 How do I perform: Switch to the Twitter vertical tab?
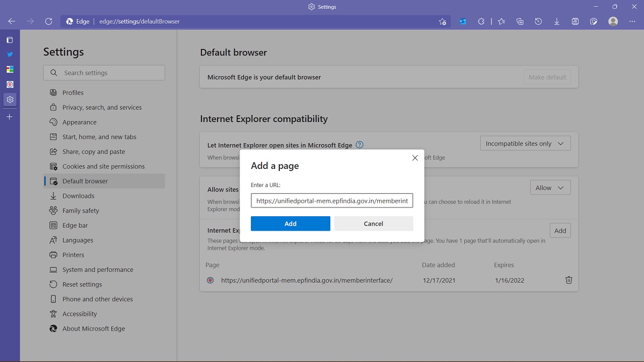coord(10,54)
